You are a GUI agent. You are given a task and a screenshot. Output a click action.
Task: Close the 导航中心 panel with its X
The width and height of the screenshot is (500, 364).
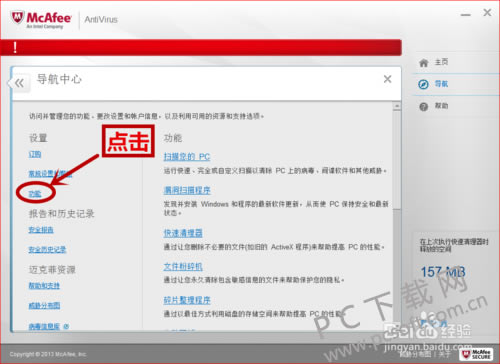click(387, 79)
